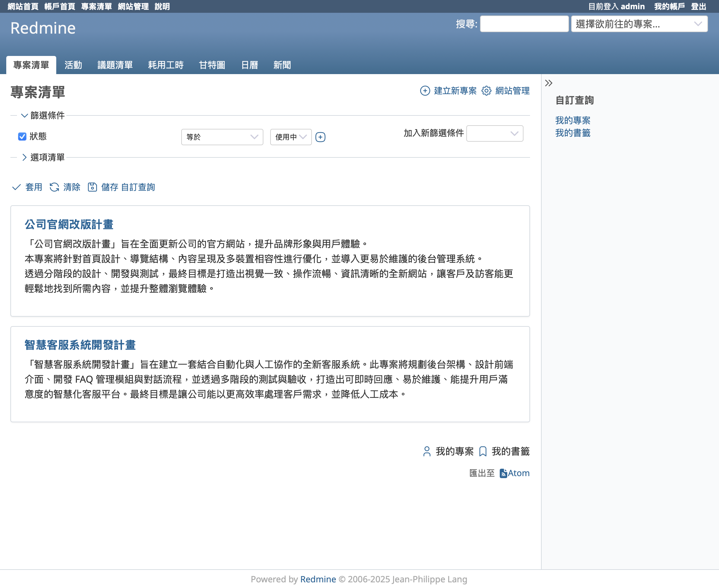The height and width of the screenshot is (588, 719).
Task: Click the 搜尋: label link
Action: [x=466, y=24]
